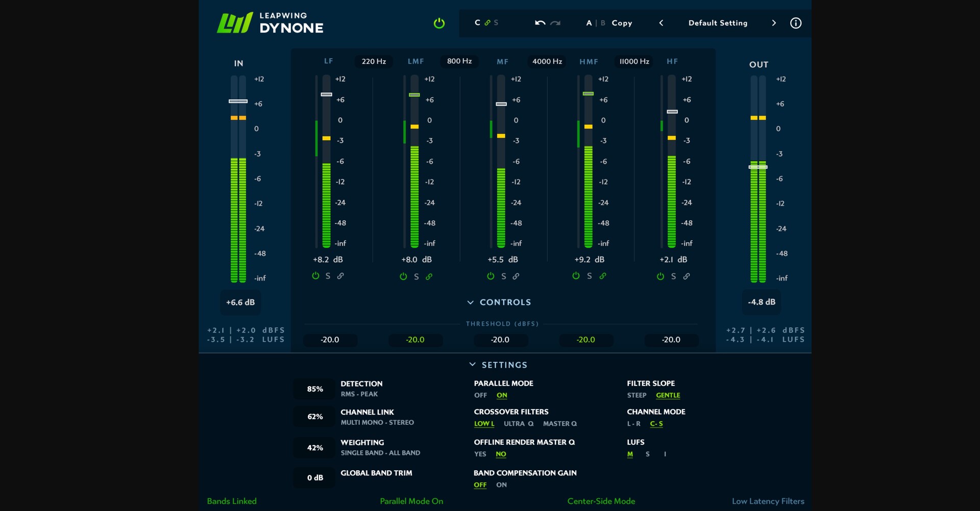The image size is (980, 511).
Task: Click the IN gain slider handle
Action: coord(238,101)
